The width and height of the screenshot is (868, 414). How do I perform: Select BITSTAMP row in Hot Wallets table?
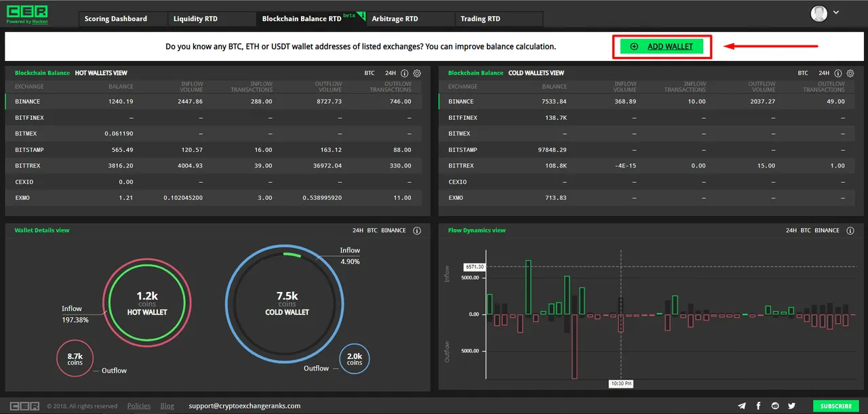click(213, 150)
